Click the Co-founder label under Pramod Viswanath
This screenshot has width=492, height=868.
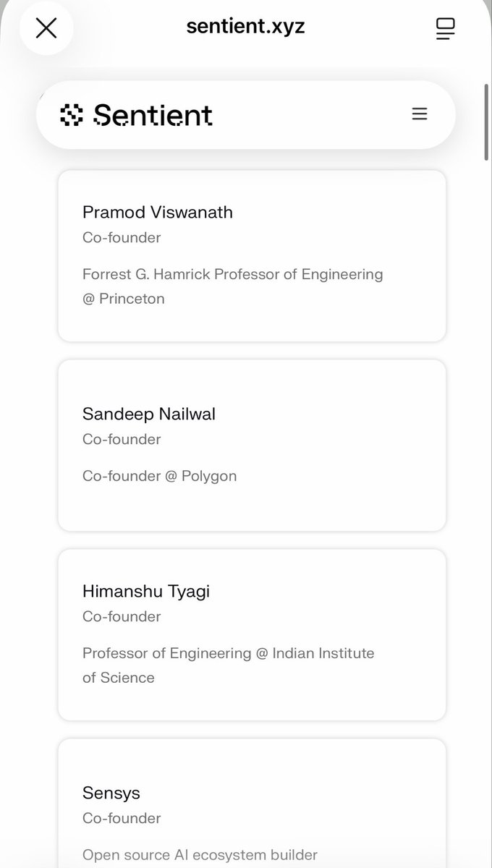point(122,237)
